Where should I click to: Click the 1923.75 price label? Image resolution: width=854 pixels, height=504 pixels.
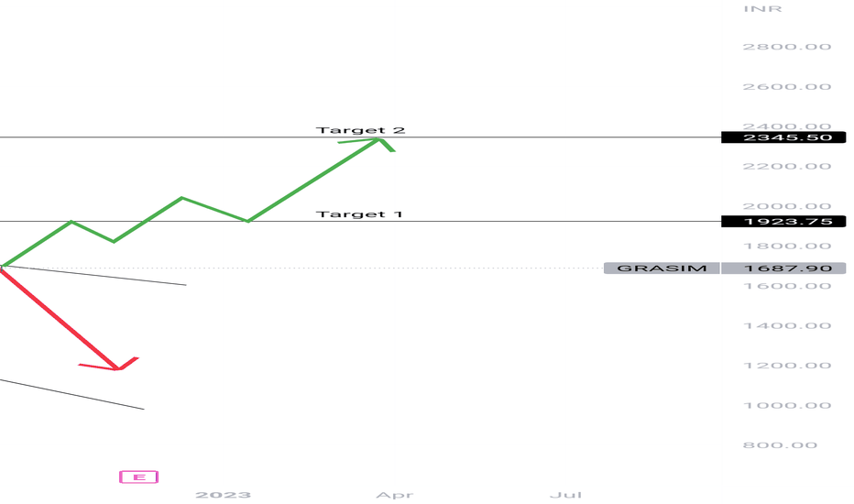point(783,221)
